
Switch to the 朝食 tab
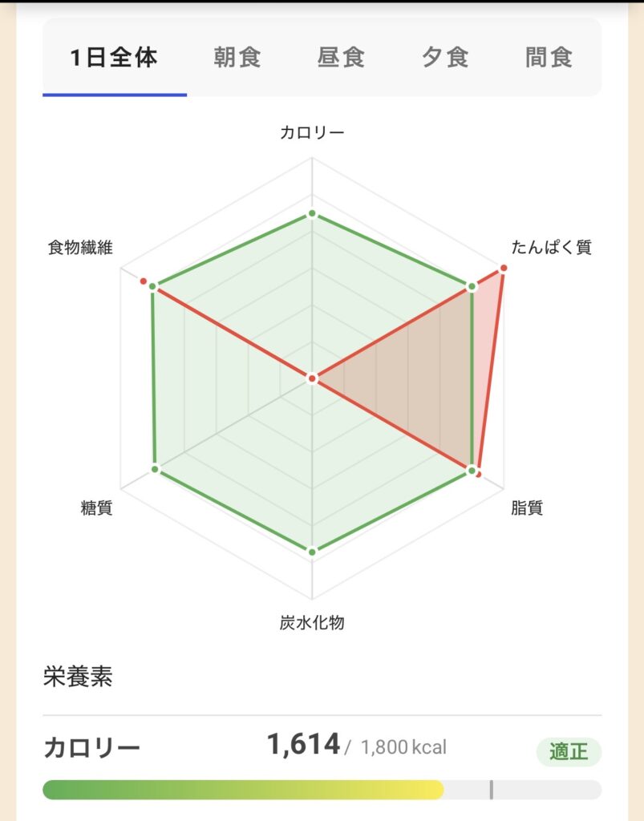coord(237,59)
